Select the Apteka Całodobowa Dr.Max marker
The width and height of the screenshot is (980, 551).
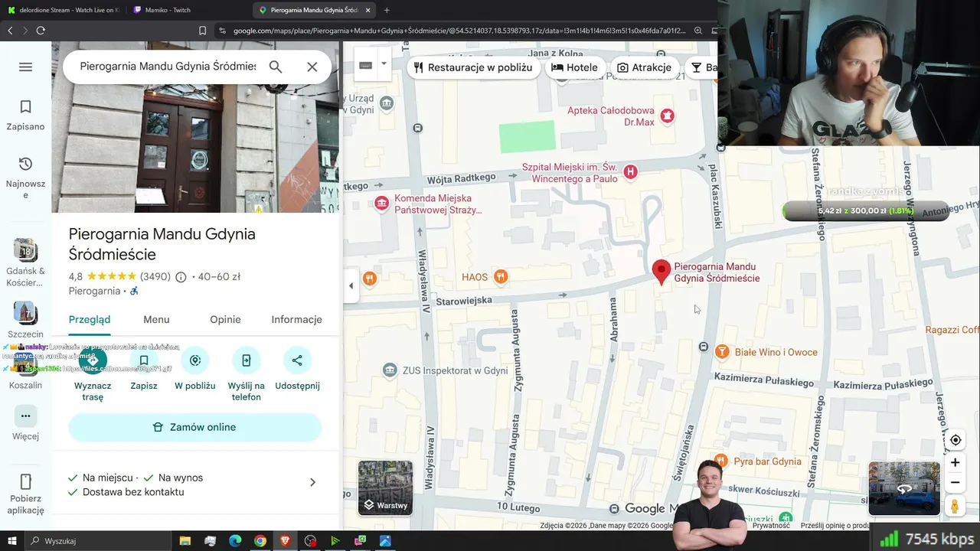pyautogui.click(x=667, y=116)
